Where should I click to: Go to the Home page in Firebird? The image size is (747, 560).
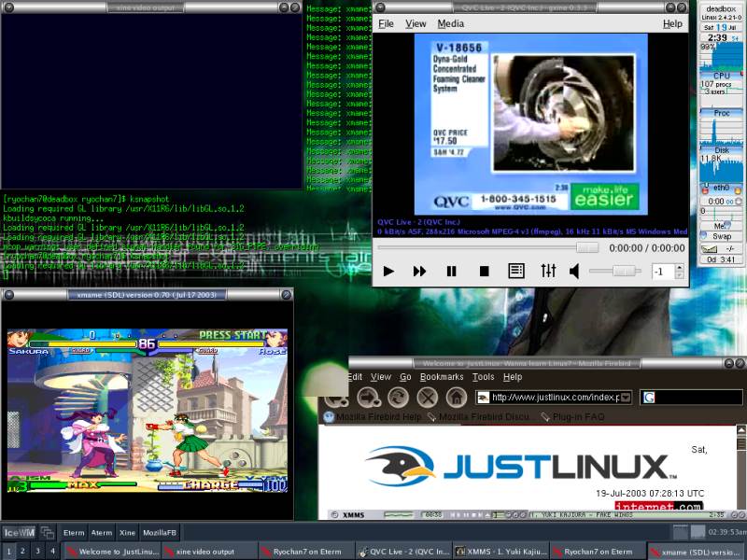coord(457,398)
